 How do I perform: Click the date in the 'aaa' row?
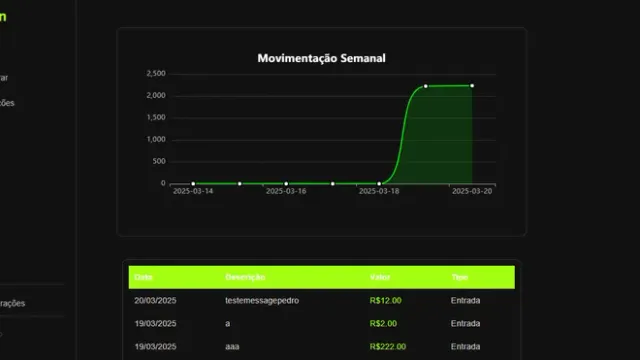pos(156,347)
